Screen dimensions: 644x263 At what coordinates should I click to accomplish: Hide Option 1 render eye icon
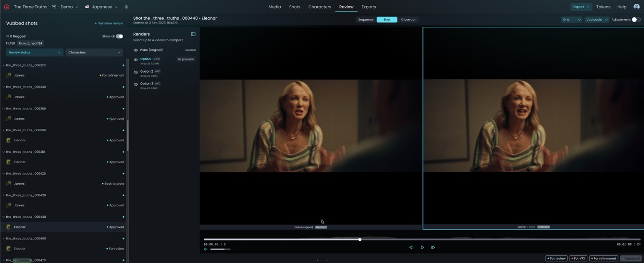pos(136,60)
